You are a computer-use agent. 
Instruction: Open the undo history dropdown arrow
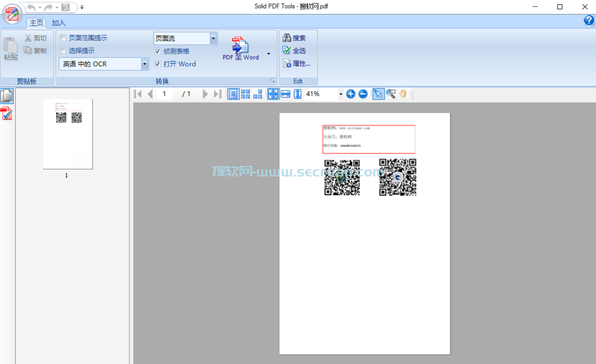(40, 8)
